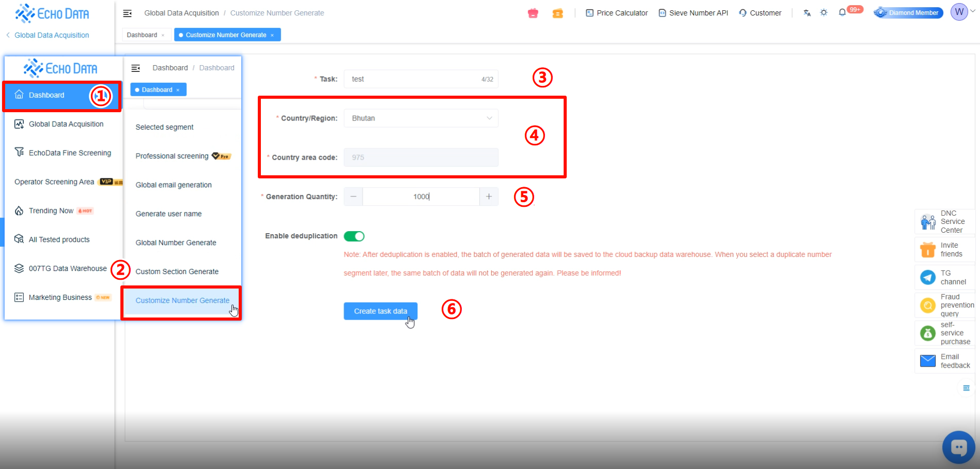
Task: Decrease generation quantity with minus button
Action: pos(353,196)
